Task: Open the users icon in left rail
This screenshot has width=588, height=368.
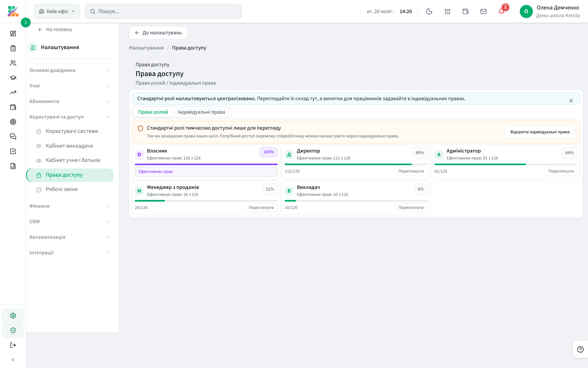Action: (13, 63)
